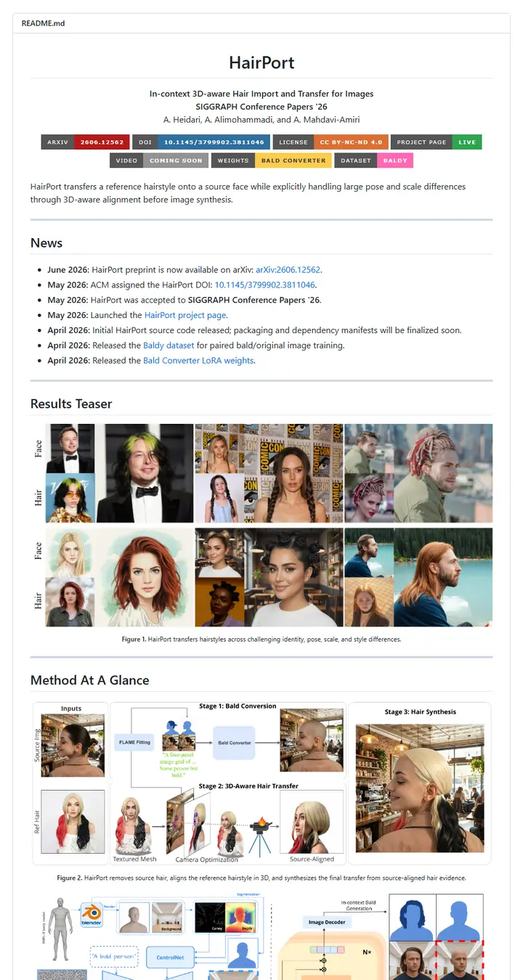Click the Image Decoder box in the diagram
The height and width of the screenshot is (980, 523).
328,922
